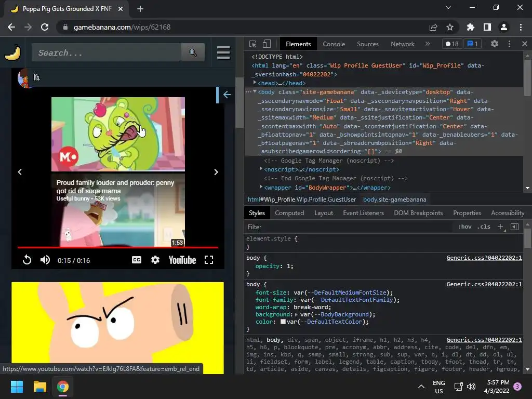Open the Styles pane tab

[x=257, y=213]
